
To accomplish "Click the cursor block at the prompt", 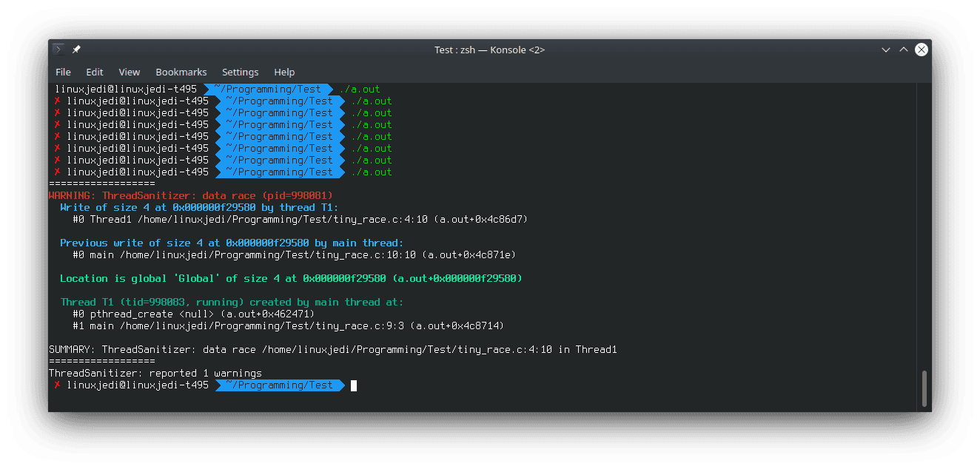I will (354, 385).
